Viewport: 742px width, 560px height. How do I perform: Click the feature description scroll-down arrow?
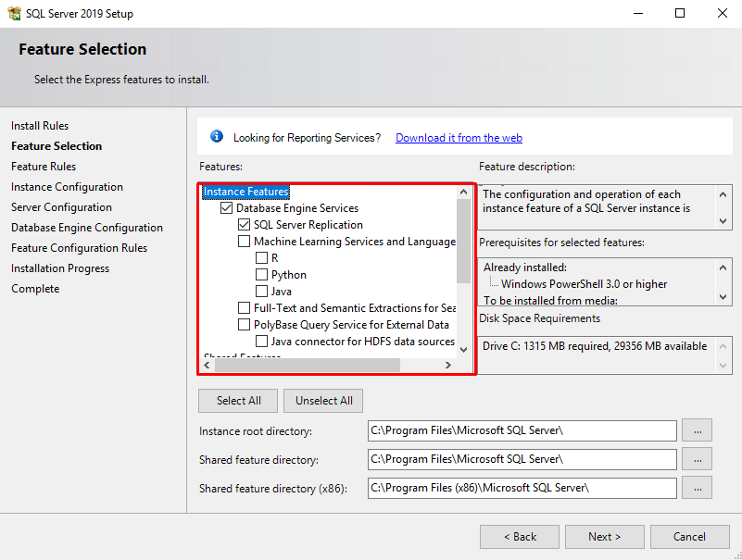click(723, 221)
